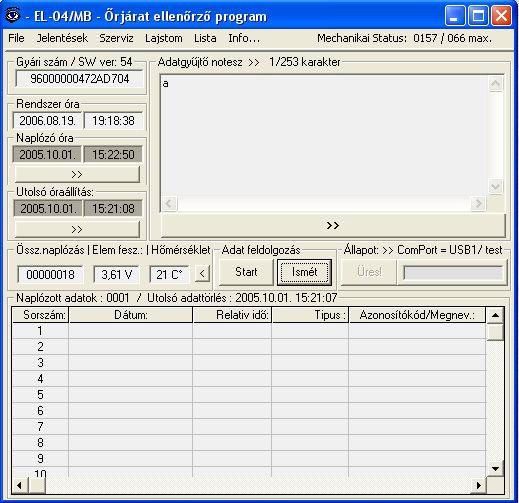The height and width of the screenshot is (503, 519).
Task: Click the table horizontal scroll right arrow
Action: pyautogui.click(x=479, y=485)
